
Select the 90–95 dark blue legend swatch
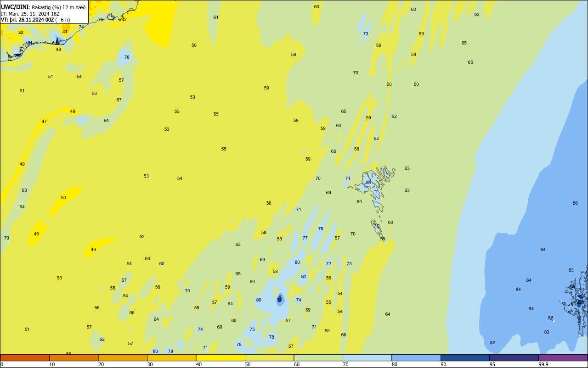click(x=465, y=357)
